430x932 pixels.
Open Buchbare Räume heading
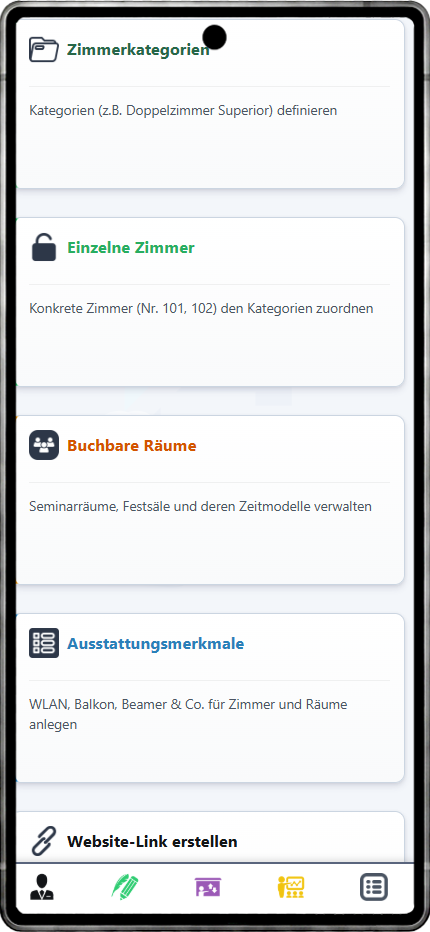tap(131, 445)
